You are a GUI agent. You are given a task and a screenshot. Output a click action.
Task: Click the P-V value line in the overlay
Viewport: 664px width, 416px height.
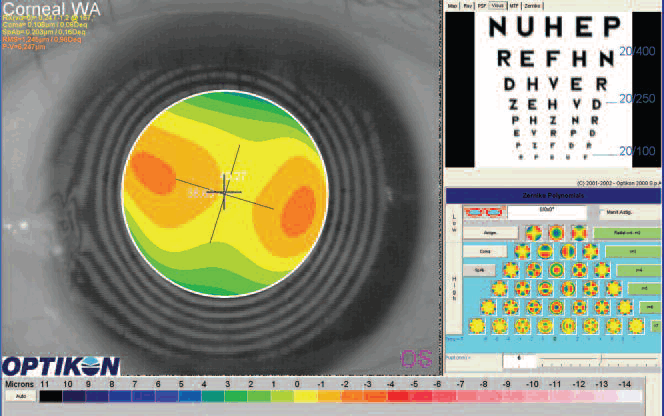(24, 47)
